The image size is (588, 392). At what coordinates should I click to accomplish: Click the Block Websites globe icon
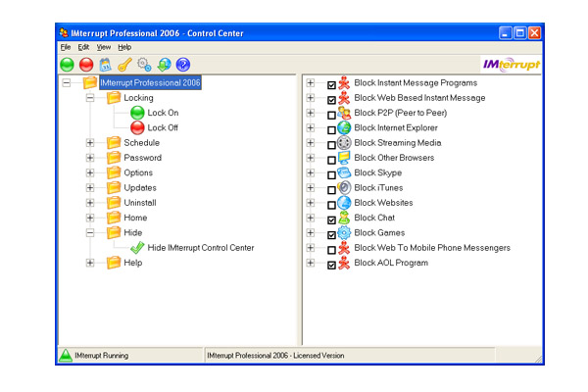pos(344,203)
